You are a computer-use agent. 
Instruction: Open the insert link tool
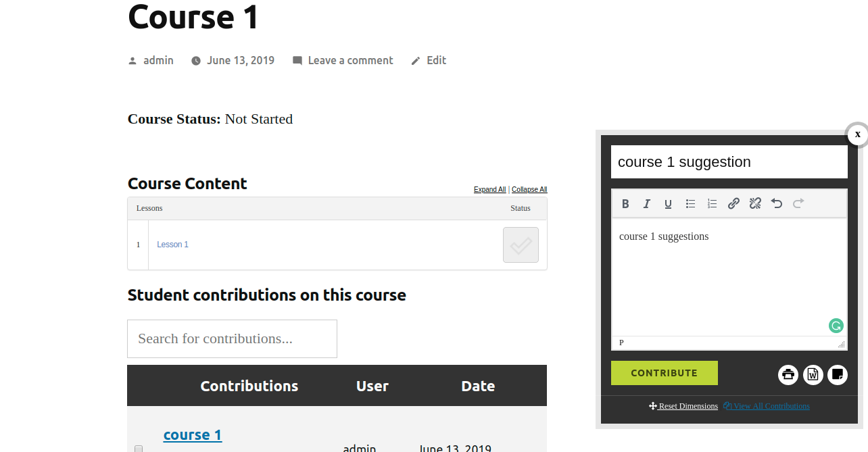[733, 203]
